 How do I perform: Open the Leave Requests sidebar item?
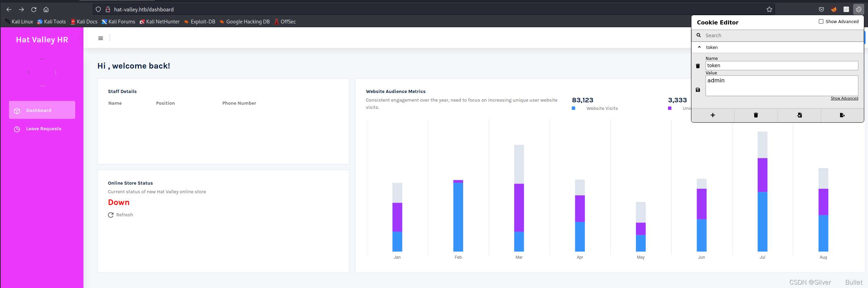(x=42, y=129)
